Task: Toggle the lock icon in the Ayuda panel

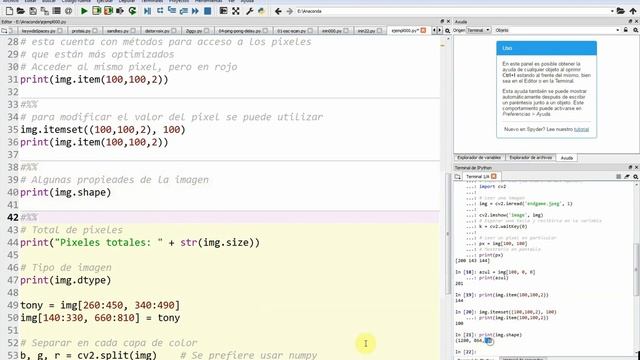Action: (x=626, y=30)
